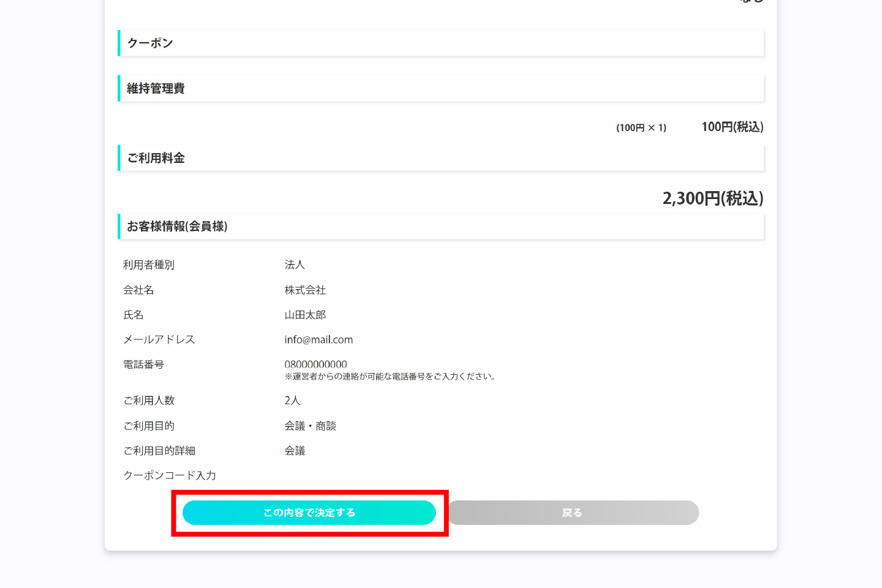Viewport: 882px width, 588px height.
Task: Select the company name 株式会社 value
Action: [x=305, y=290]
